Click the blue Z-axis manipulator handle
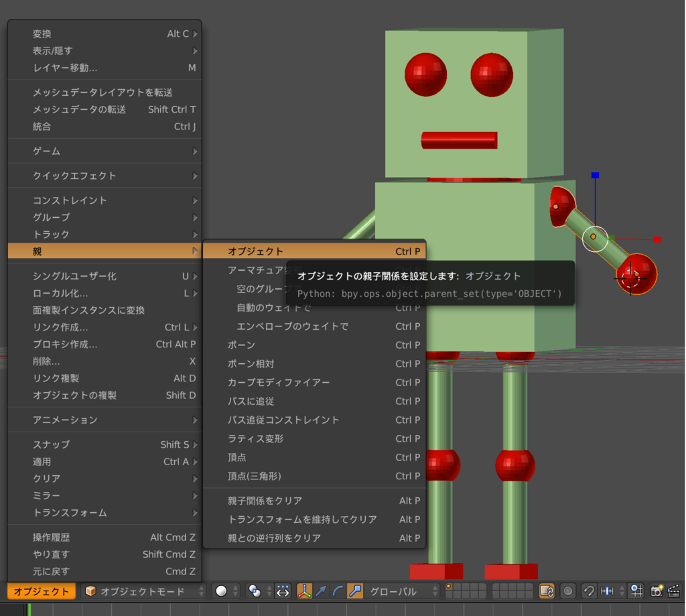The height and width of the screenshot is (616, 686). tap(595, 175)
